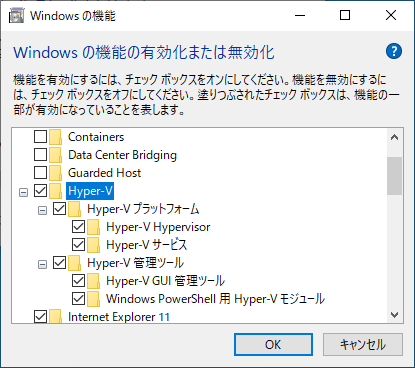Uncheck the Hyper-V GUI 管理ツール checkbox

point(78,280)
